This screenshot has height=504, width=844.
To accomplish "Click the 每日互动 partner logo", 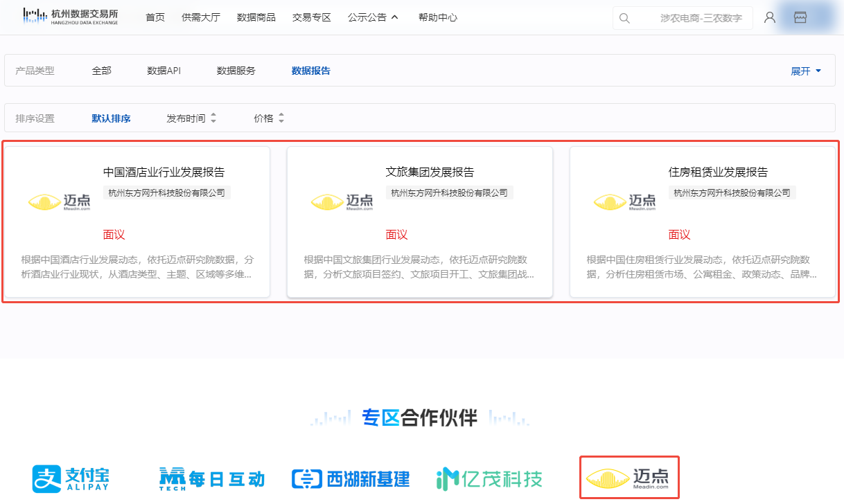I will (211, 478).
